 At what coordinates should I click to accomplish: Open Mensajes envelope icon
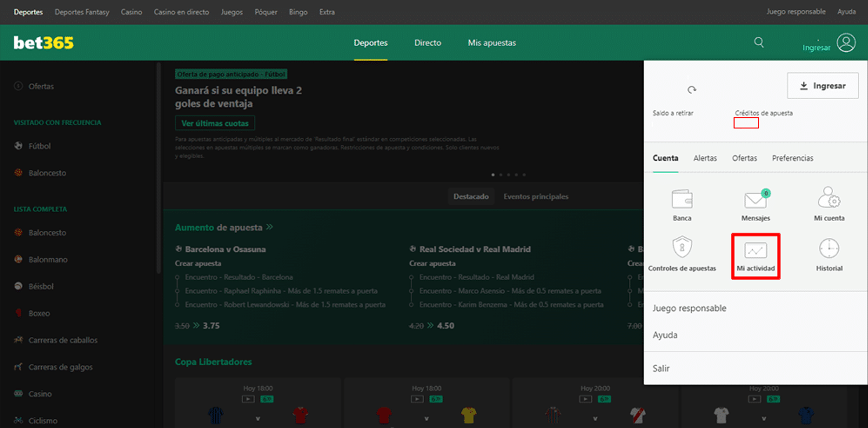point(756,200)
